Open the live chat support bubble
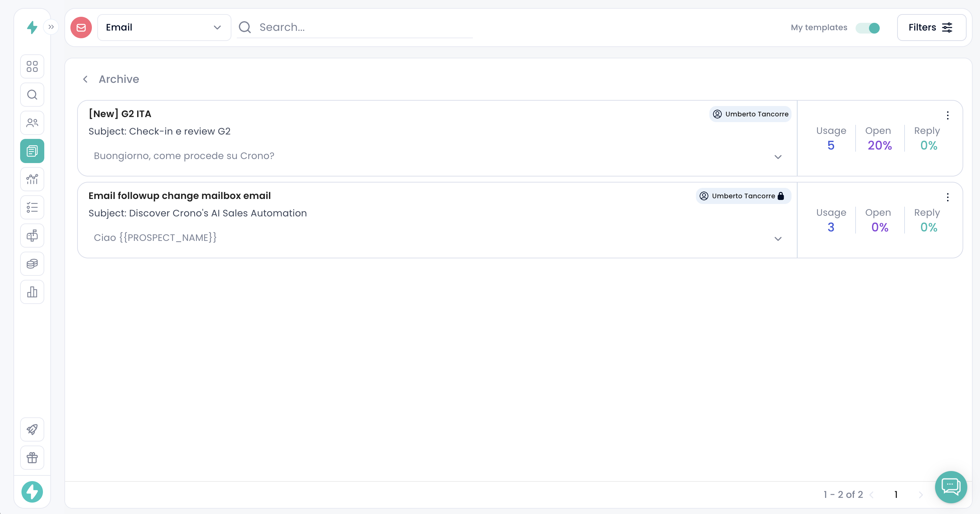This screenshot has width=980, height=514. [x=950, y=486]
